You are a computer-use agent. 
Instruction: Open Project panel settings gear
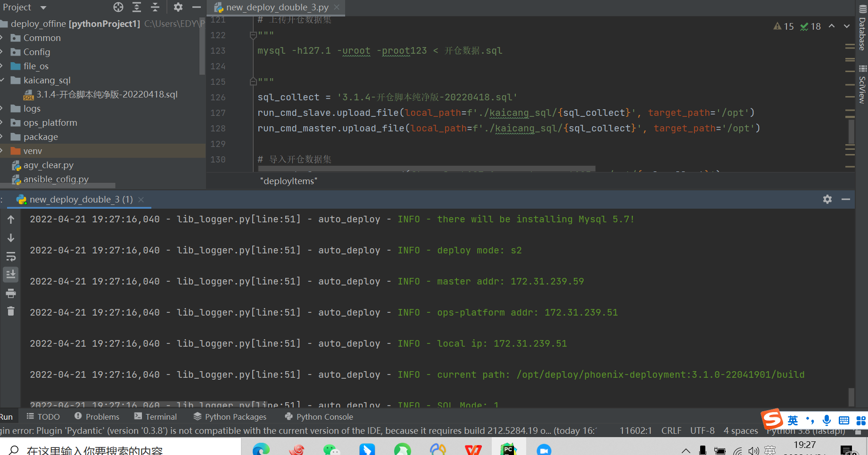click(178, 7)
